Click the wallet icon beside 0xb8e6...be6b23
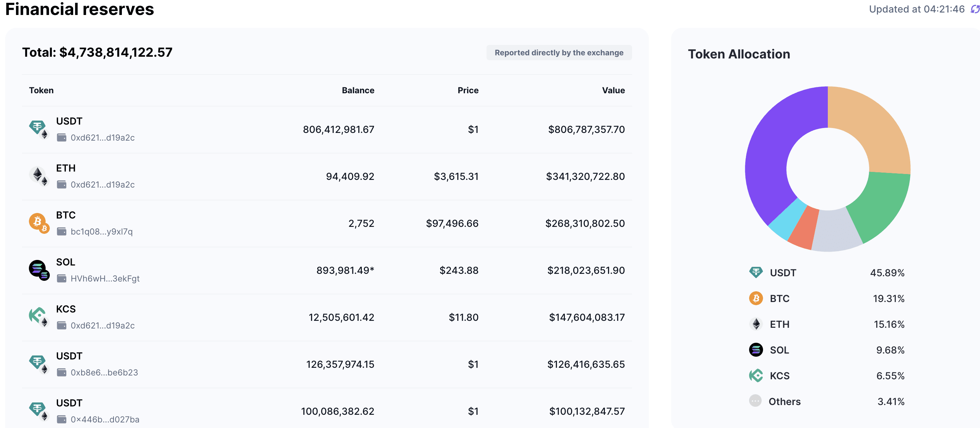 61,372
